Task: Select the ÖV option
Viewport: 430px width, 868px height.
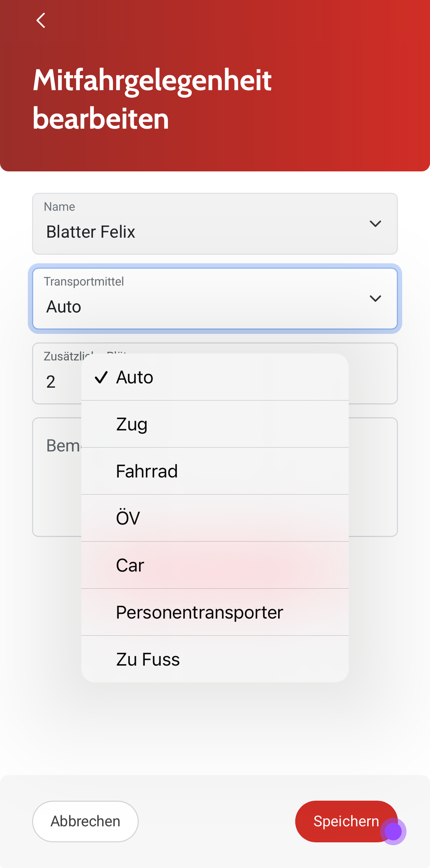Action: pos(215,518)
